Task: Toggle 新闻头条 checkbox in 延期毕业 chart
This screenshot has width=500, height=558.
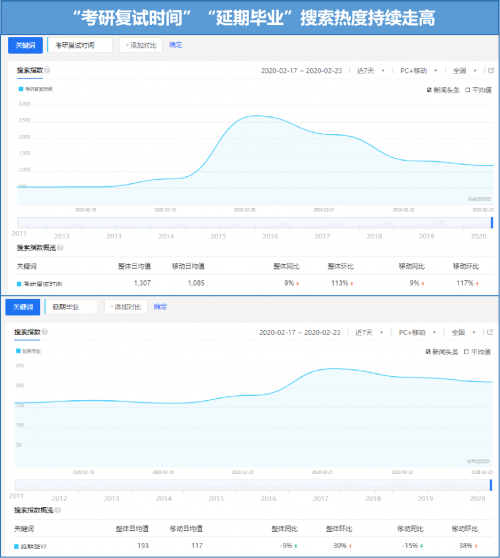Action: pos(428,352)
